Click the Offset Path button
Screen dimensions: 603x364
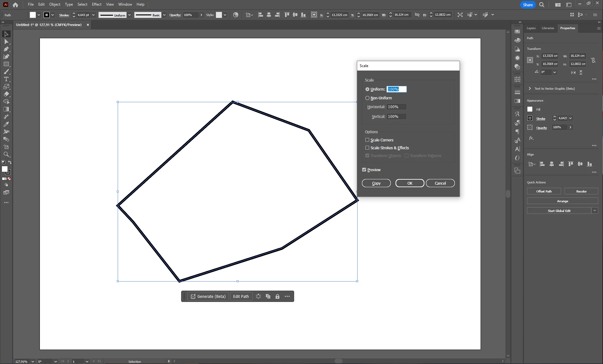pyautogui.click(x=544, y=191)
